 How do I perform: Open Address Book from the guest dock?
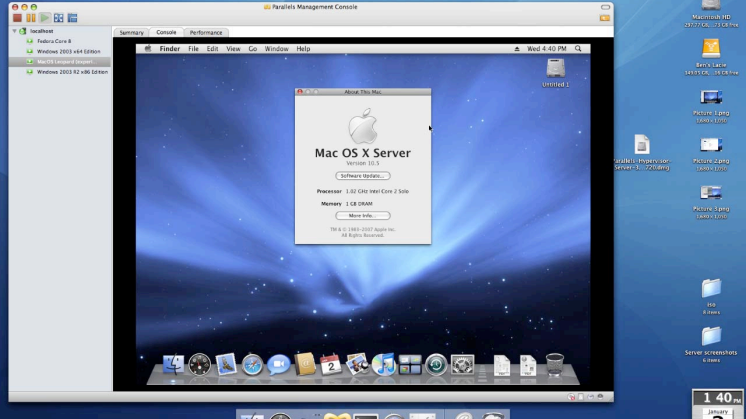[305, 365]
